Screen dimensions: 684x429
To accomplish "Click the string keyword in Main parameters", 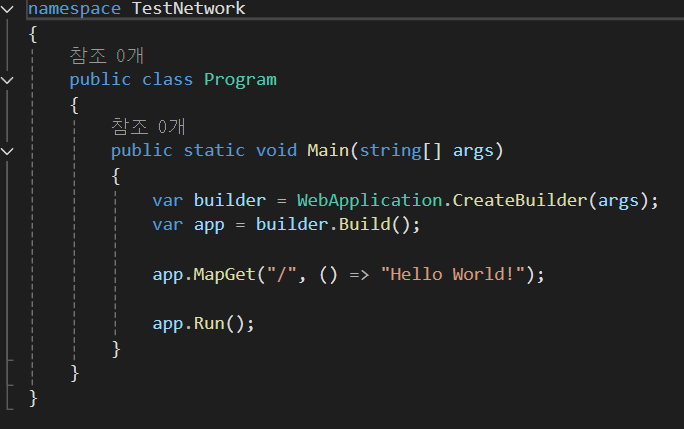I will (x=390, y=151).
